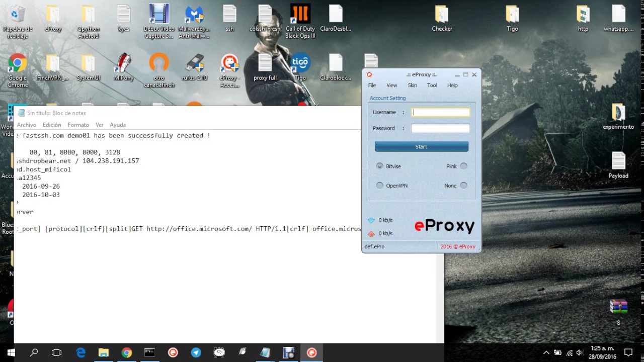This screenshot has height=362, width=644.
Task: Focus the Password field in eProxy
Action: click(440, 128)
